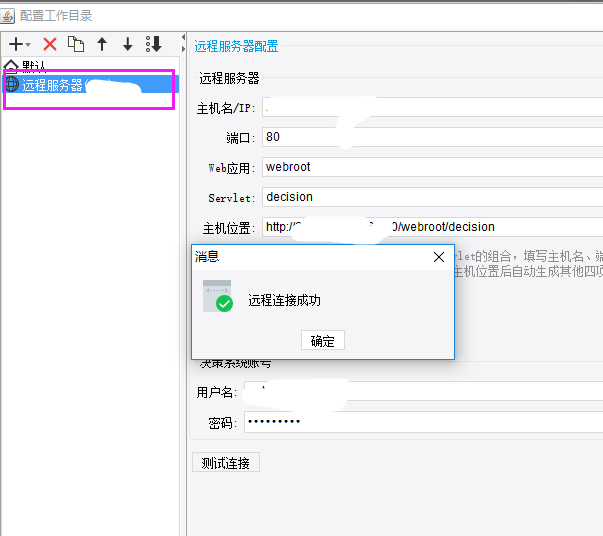Click the 用户名 input field
This screenshot has width=603, height=536.
click(423, 391)
